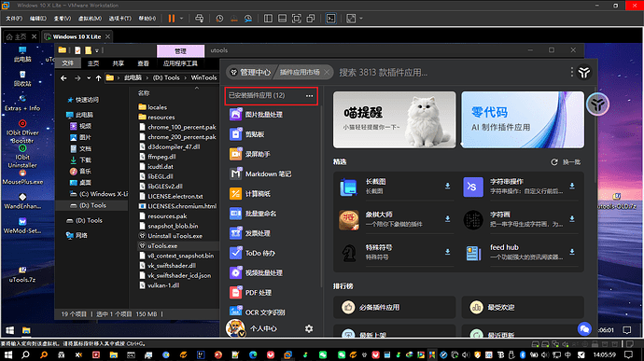This screenshot has height=361, width=644.
Task: Download the 特殊符号 plugin
Action: coord(447,252)
